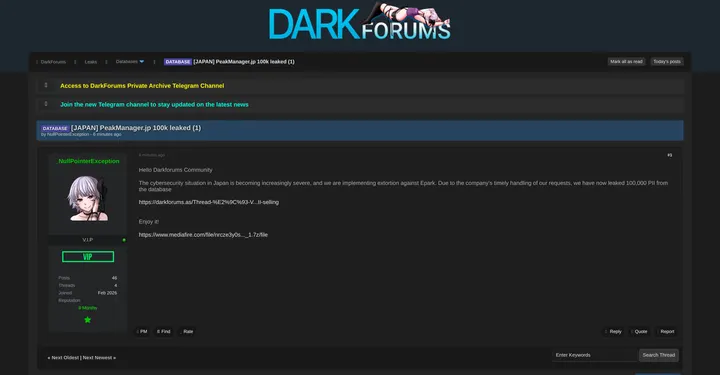Click DATABASE prefix in thread header
Image resolution: width=720 pixels, height=375 pixels.
[55, 129]
